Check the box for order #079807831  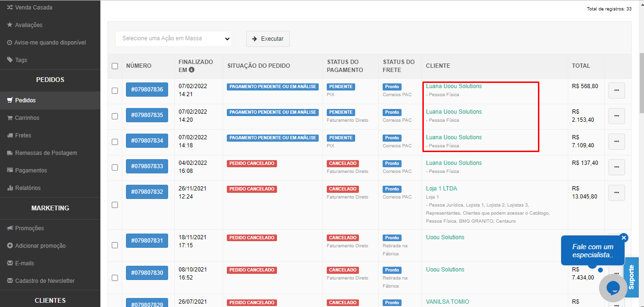pyautogui.click(x=115, y=245)
